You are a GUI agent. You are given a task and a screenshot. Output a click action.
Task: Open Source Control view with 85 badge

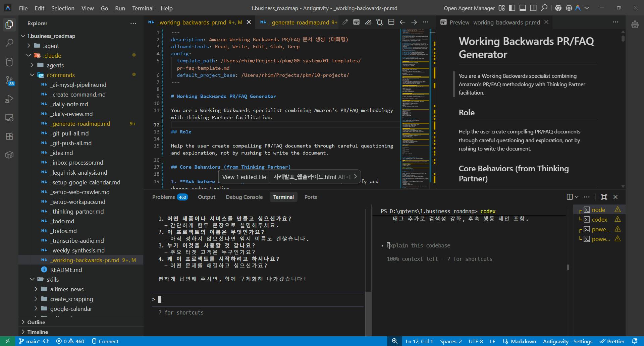tap(9, 80)
